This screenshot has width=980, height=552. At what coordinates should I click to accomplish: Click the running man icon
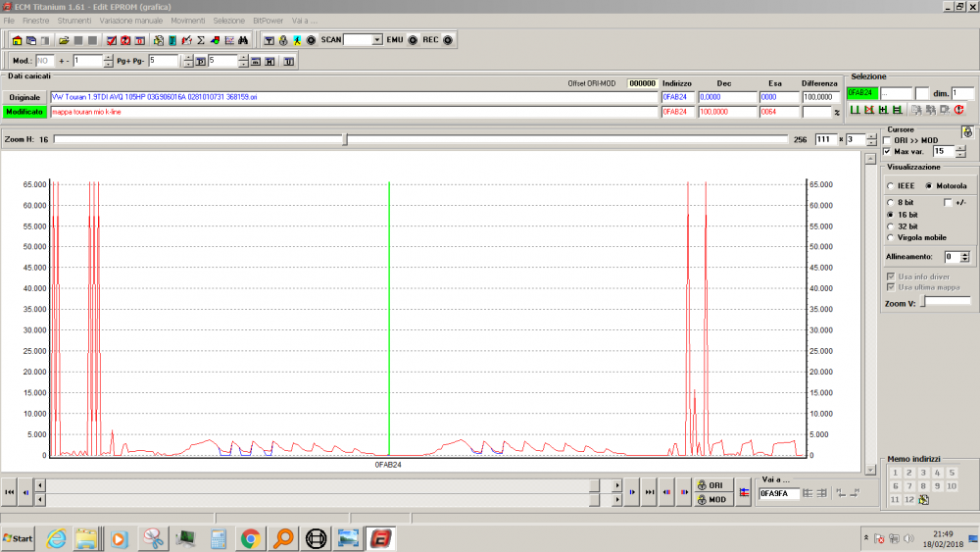tap(297, 40)
